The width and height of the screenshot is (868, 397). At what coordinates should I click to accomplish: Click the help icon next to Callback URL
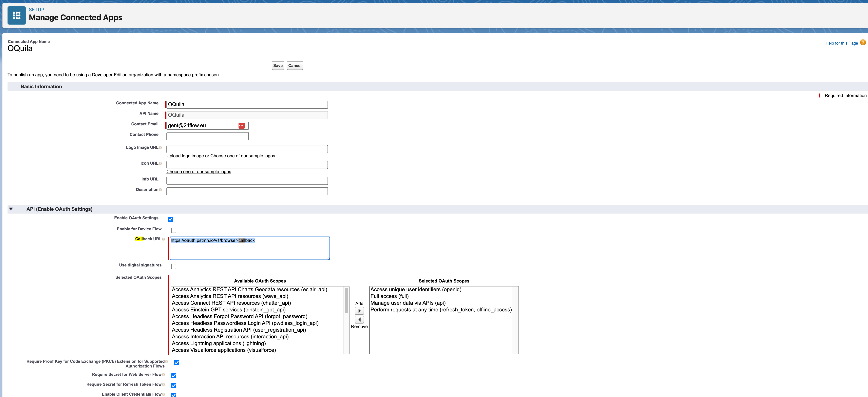pyautogui.click(x=163, y=239)
